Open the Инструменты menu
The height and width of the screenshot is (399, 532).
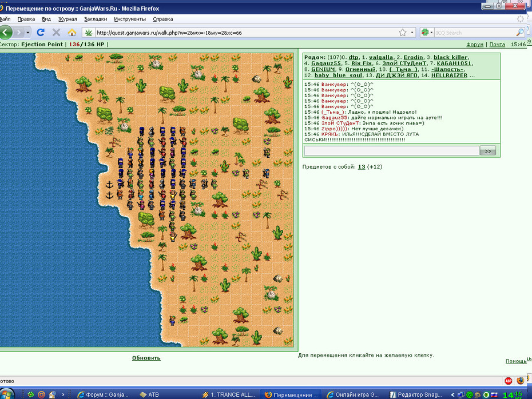click(x=130, y=19)
